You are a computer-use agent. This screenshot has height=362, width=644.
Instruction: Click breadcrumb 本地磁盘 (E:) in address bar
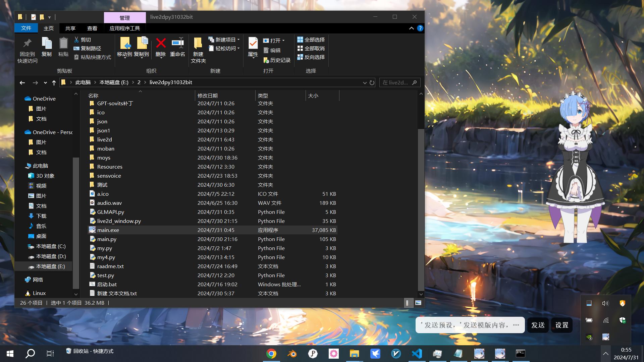(x=114, y=82)
